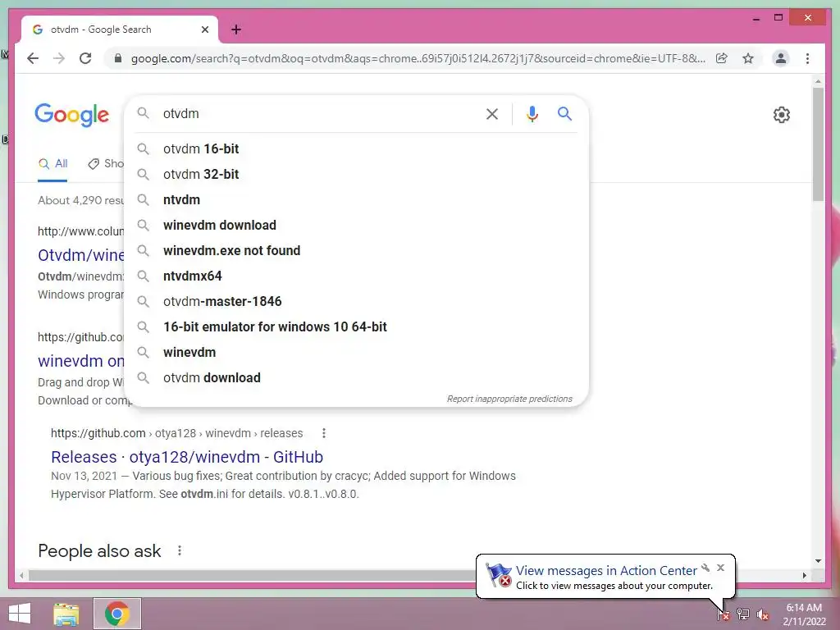Choose the otvdm download suggestion
840x630 pixels.
tap(358, 377)
